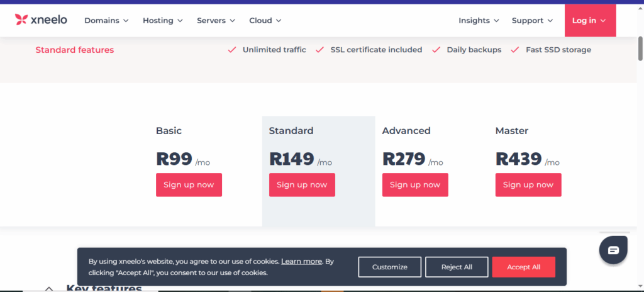Expand the Servers menu
644x292 pixels.
(x=216, y=20)
